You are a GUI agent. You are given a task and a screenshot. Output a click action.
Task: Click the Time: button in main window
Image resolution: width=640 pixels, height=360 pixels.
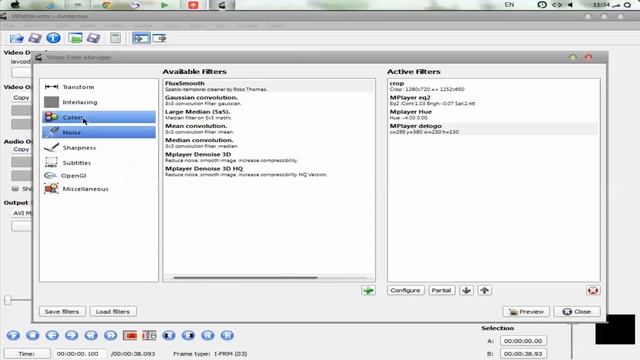pos(27,354)
